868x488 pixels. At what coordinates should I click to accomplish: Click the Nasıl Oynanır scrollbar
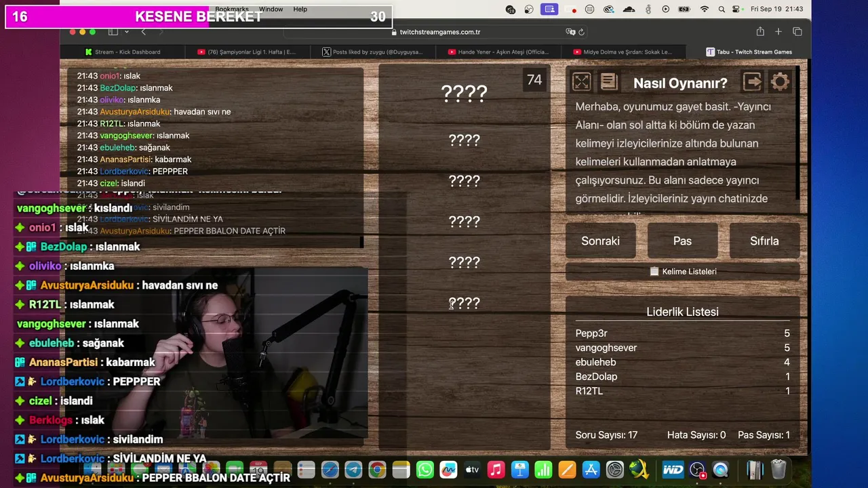(x=797, y=132)
